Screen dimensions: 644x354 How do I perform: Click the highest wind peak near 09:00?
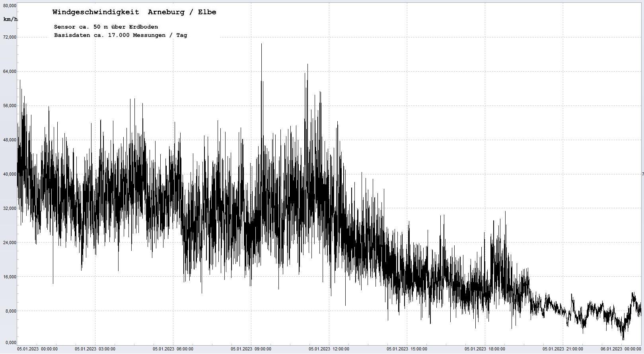click(x=261, y=45)
